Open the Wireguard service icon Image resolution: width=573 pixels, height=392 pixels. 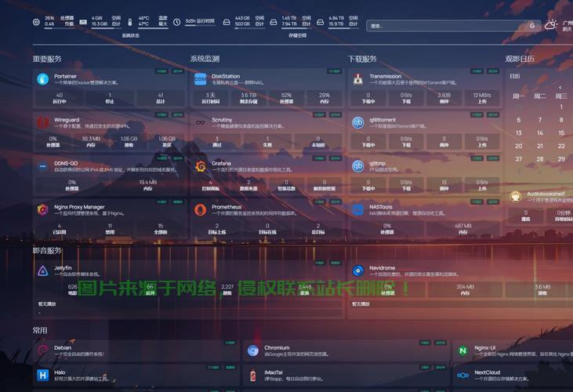pyautogui.click(x=43, y=122)
